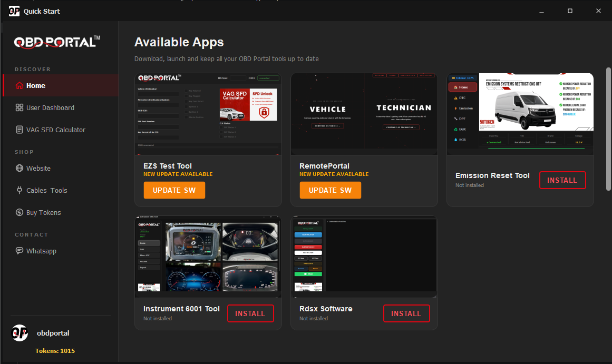This screenshot has height=364, width=612.
Task: Click the 'Download, launch and keep' subtitle text
Action: (226, 58)
